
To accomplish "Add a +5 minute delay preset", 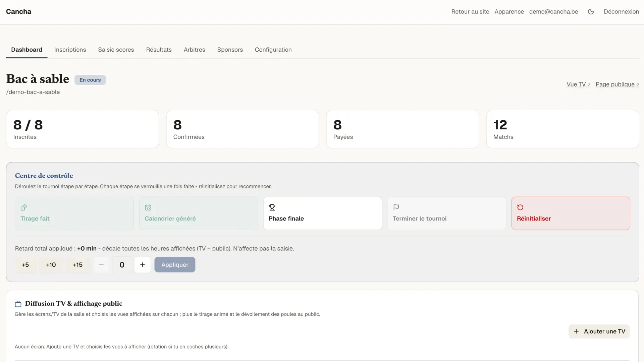I will pos(25,265).
